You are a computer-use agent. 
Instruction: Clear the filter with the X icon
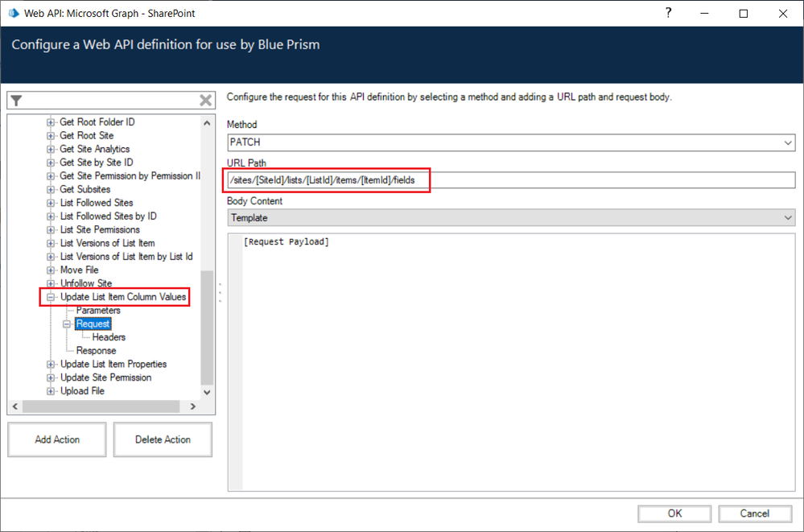click(x=205, y=100)
